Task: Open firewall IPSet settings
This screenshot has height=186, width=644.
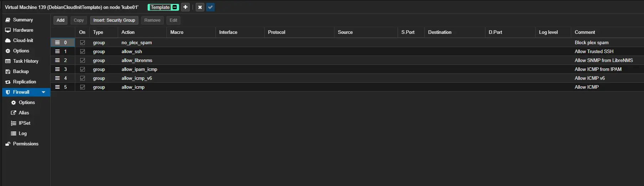Action: (x=24, y=123)
